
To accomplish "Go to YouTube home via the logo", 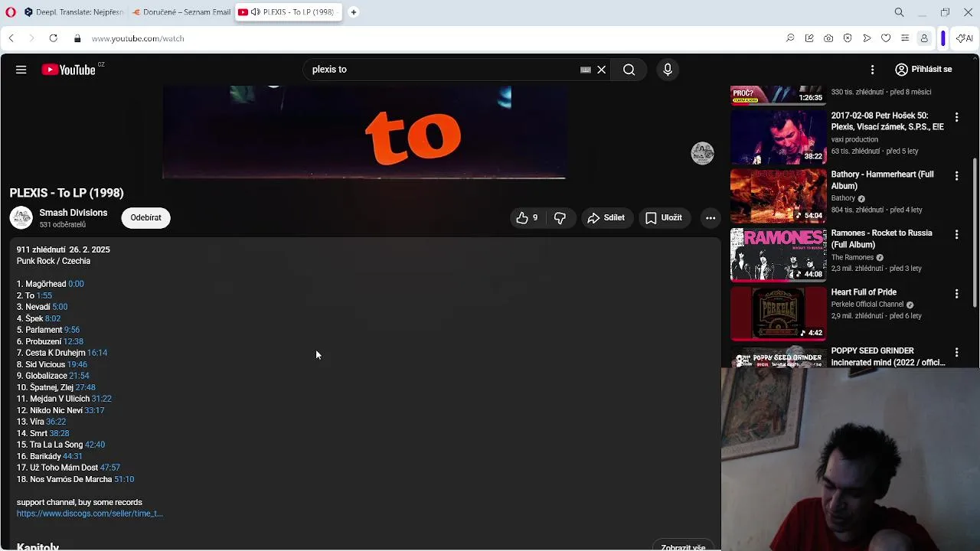I will pyautogui.click(x=69, y=70).
